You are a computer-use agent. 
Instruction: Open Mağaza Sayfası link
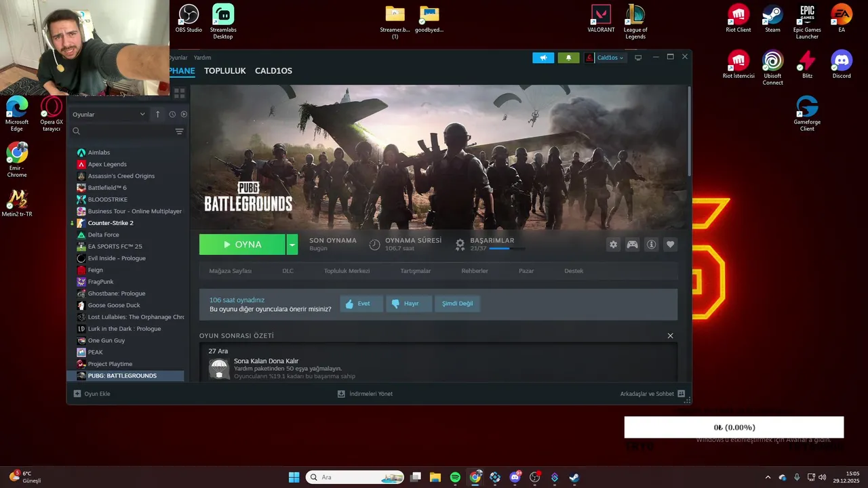point(230,270)
